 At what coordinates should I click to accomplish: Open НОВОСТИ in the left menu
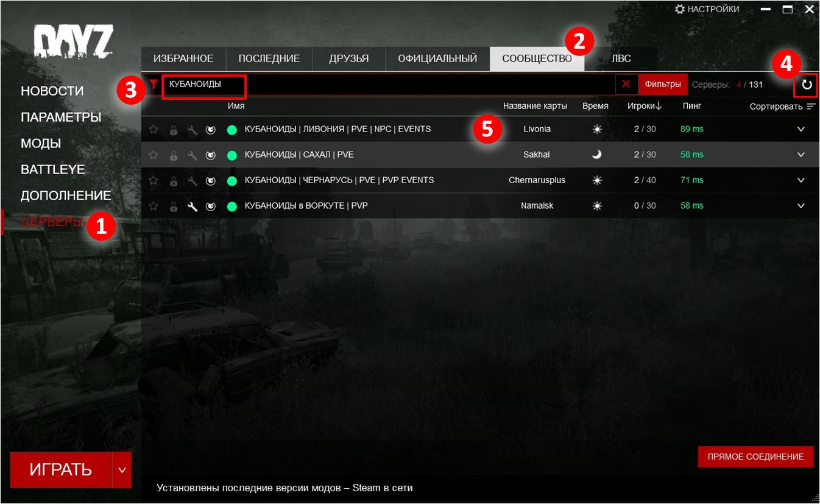(x=52, y=91)
